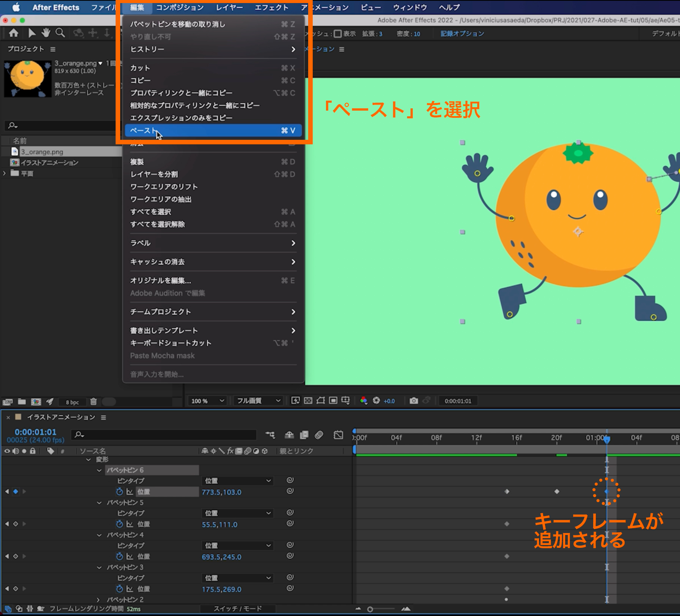The height and width of the screenshot is (616, 680).
Task: Open project color depth 8 bpc setting
Action: (x=72, y=402)
